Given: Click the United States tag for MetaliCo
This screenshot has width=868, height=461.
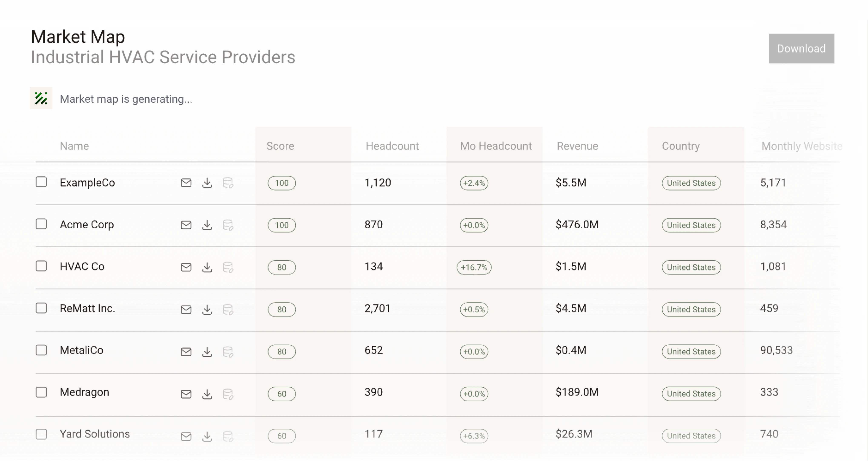Looking at the screenshot, I should point(691,351).
